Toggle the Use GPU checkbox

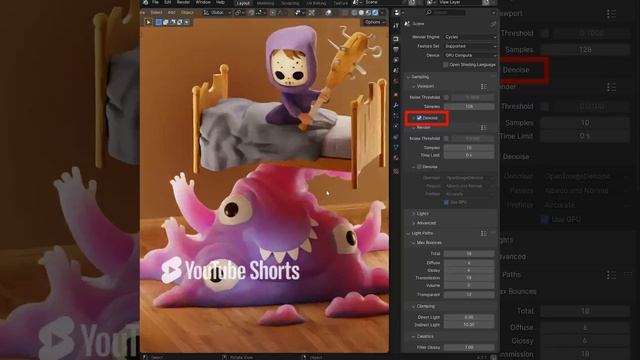pos(446,202)
